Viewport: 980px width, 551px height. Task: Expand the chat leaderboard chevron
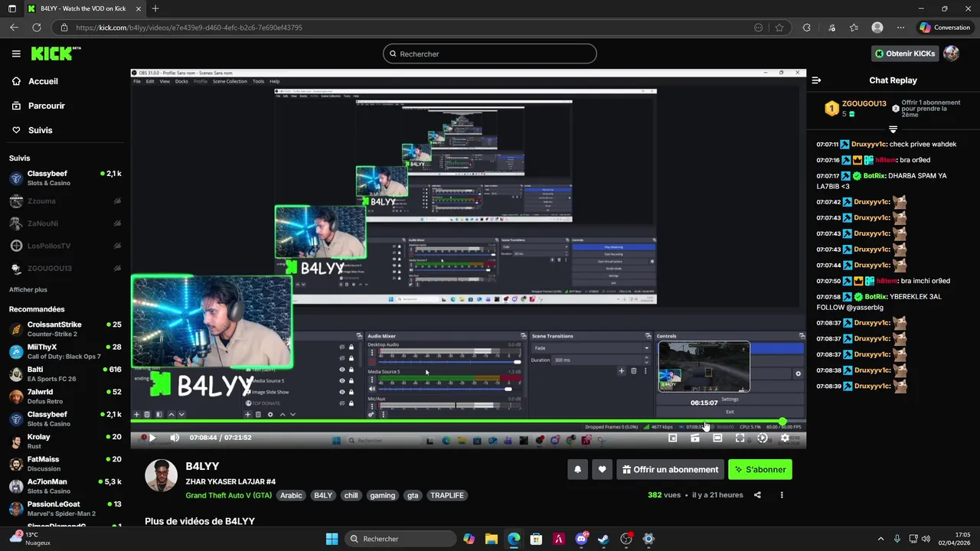[893, 129]
